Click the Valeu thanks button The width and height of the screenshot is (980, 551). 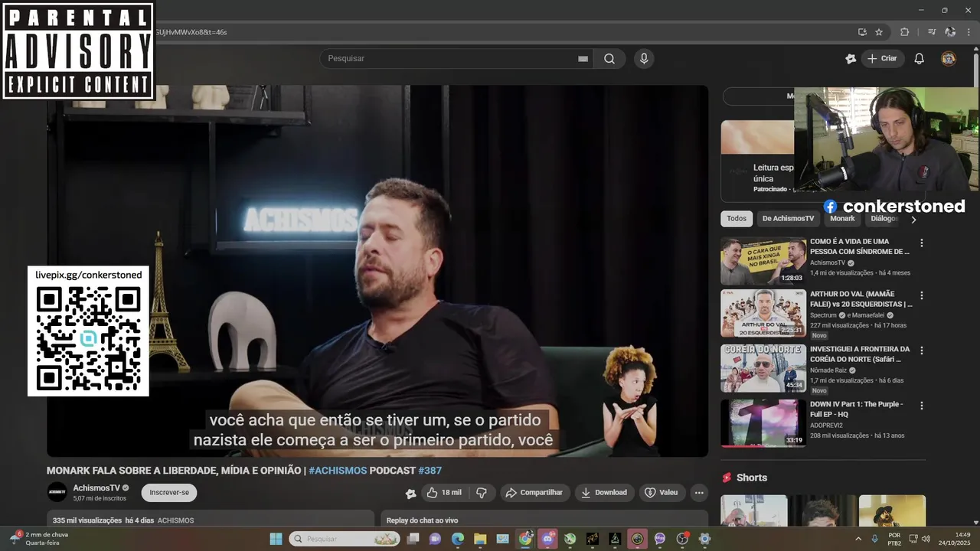pos(661,493)
